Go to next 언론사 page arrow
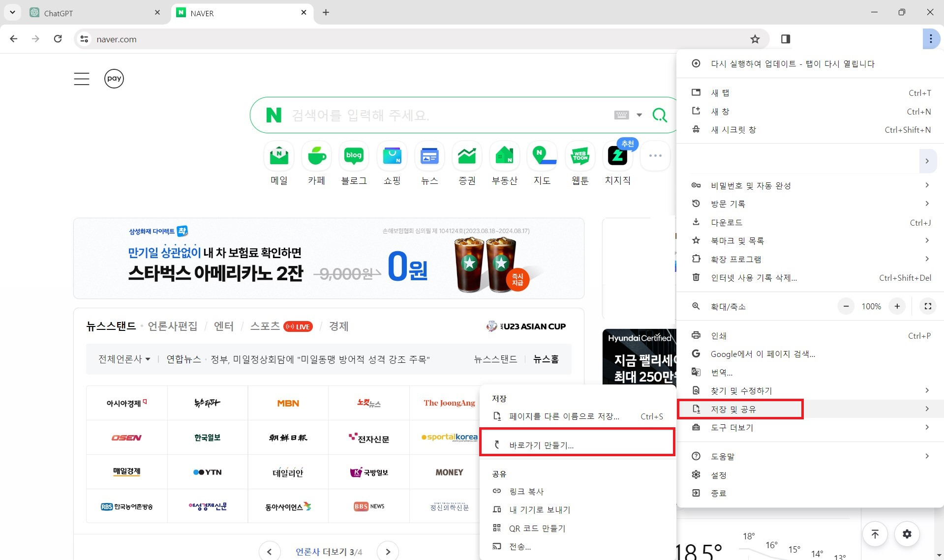 pos(388,552)
